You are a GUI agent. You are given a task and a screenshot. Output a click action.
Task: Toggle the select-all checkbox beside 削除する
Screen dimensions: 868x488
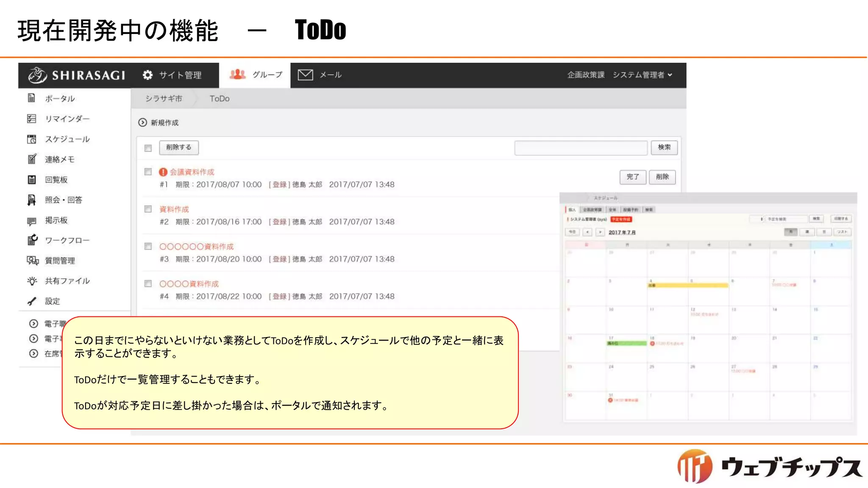148,148
